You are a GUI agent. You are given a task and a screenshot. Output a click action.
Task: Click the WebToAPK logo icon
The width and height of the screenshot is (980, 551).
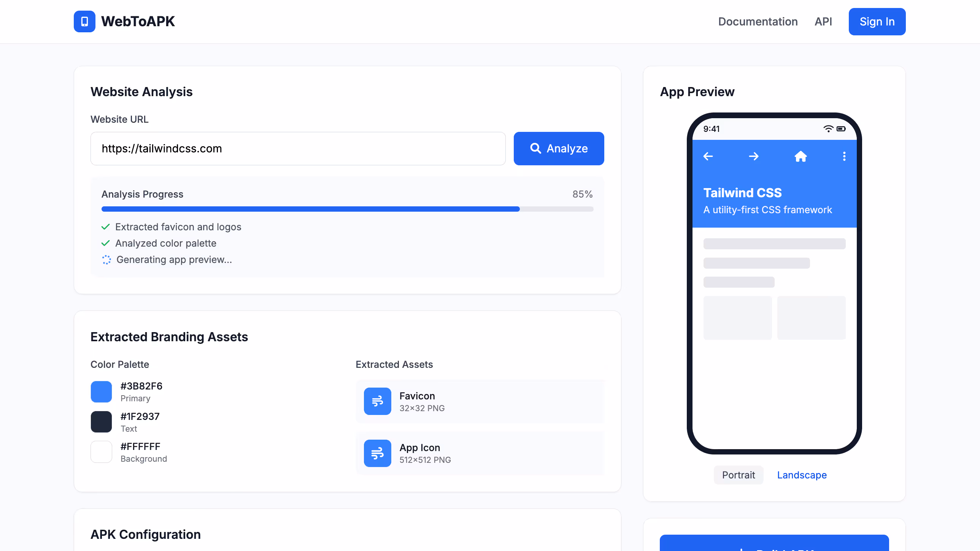click(x=84, y=21)
